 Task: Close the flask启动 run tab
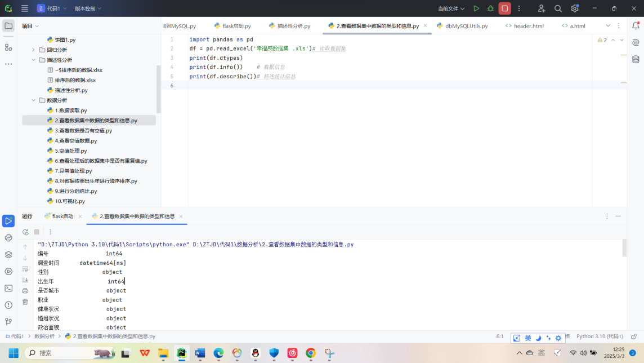coord(80,216)
